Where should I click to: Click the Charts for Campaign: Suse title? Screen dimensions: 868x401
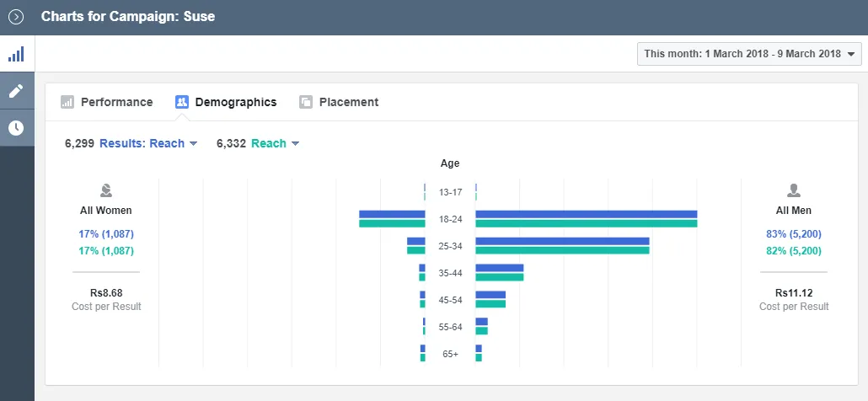128,16
